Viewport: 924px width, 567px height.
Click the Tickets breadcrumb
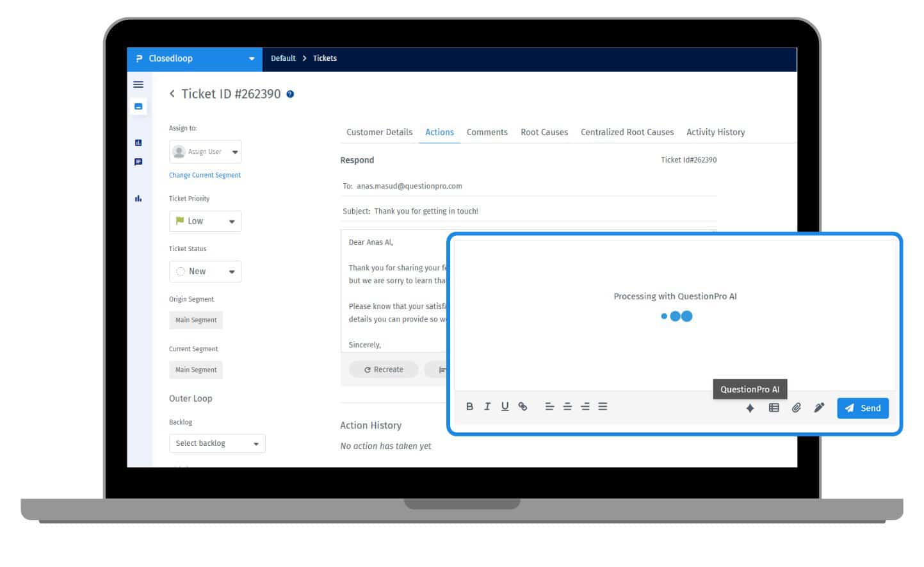click(325, 58)
